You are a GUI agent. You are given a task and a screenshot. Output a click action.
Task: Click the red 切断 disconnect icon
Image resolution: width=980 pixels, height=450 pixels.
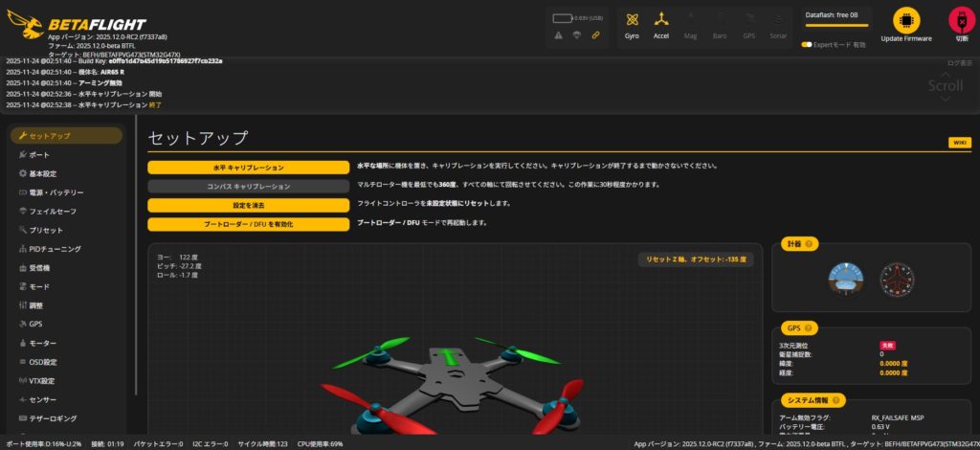coord(960,20)
